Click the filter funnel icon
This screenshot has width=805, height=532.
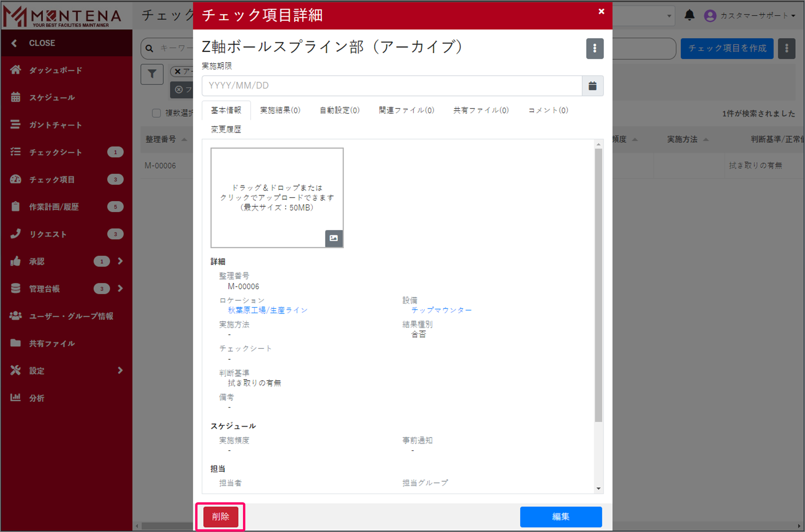point(152,74)
